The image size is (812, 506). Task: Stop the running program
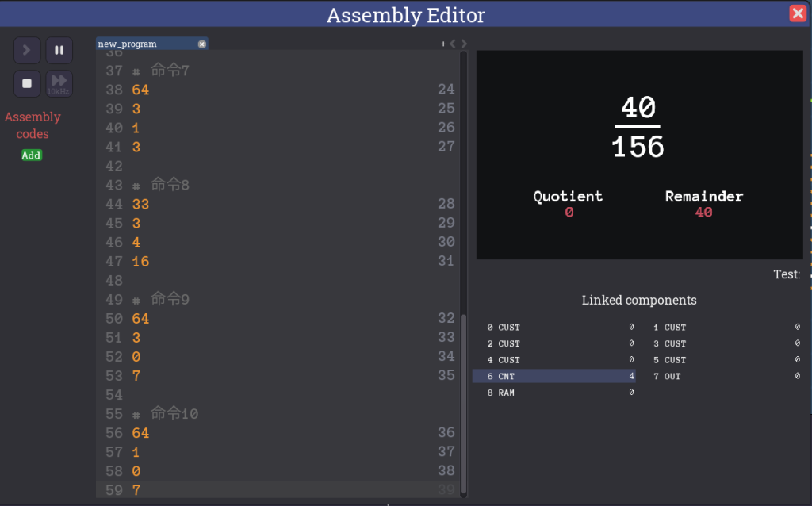(27, 83)
